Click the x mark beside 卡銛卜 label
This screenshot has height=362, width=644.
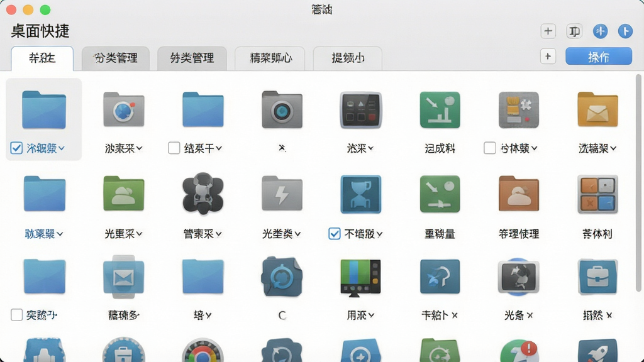[455, 315]
